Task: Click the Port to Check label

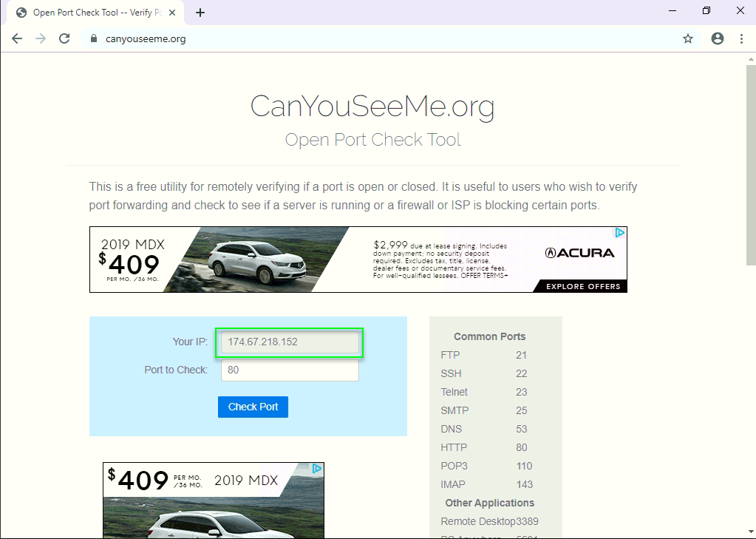Action: pos(176,370)
